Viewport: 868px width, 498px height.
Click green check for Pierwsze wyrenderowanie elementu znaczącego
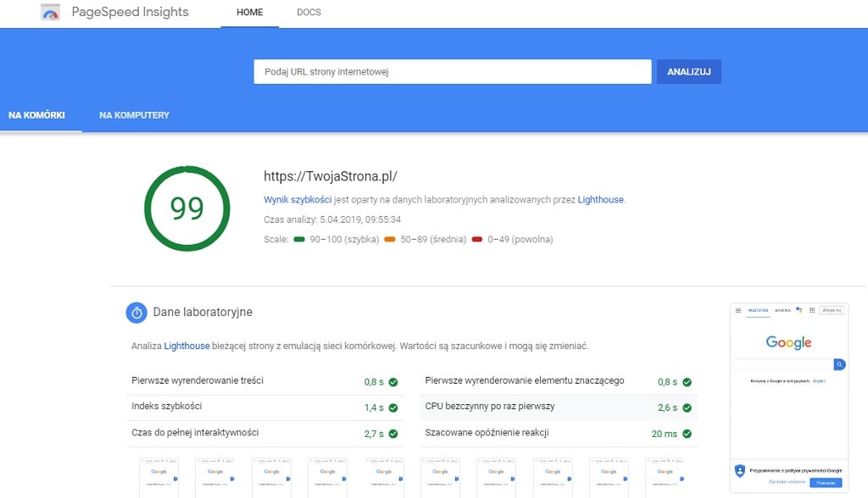click(687, 382)
